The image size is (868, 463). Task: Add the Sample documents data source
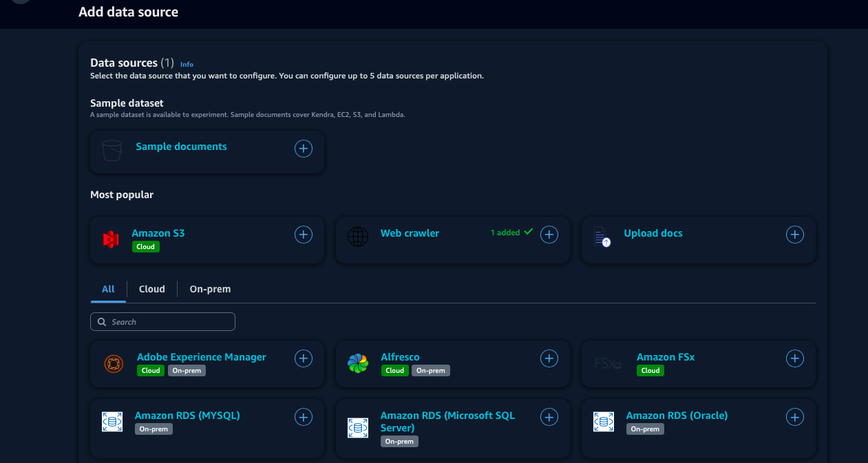304,149
